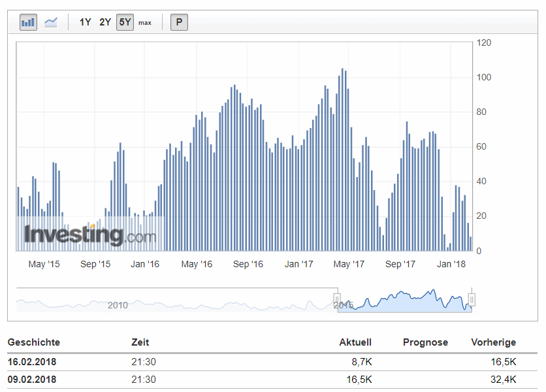Select the 1Y time range
The image size is (546, 392).
click(x=85, y=22)
